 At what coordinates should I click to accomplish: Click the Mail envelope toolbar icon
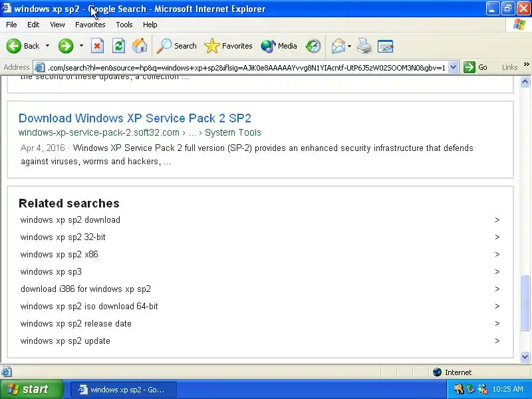click(x=338, y=46)
